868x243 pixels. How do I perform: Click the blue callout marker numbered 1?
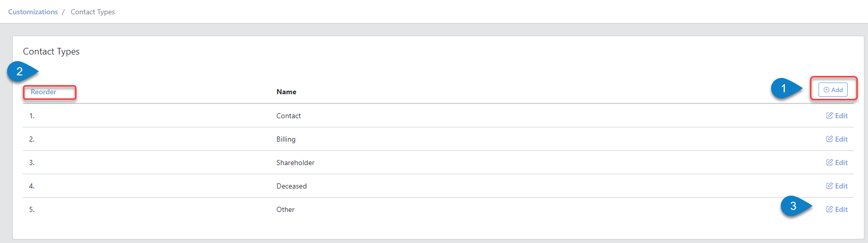(784, 89)
